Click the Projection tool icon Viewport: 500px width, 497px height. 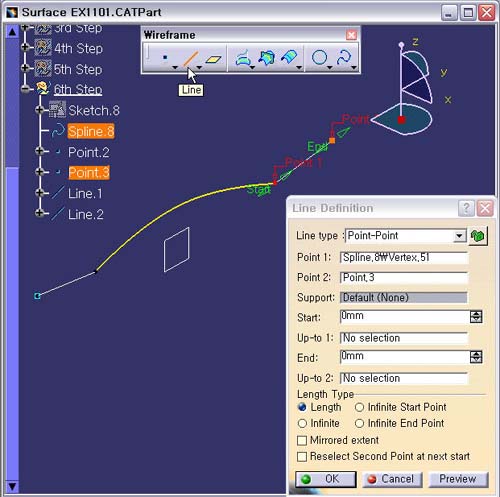(x=243, y=58)
